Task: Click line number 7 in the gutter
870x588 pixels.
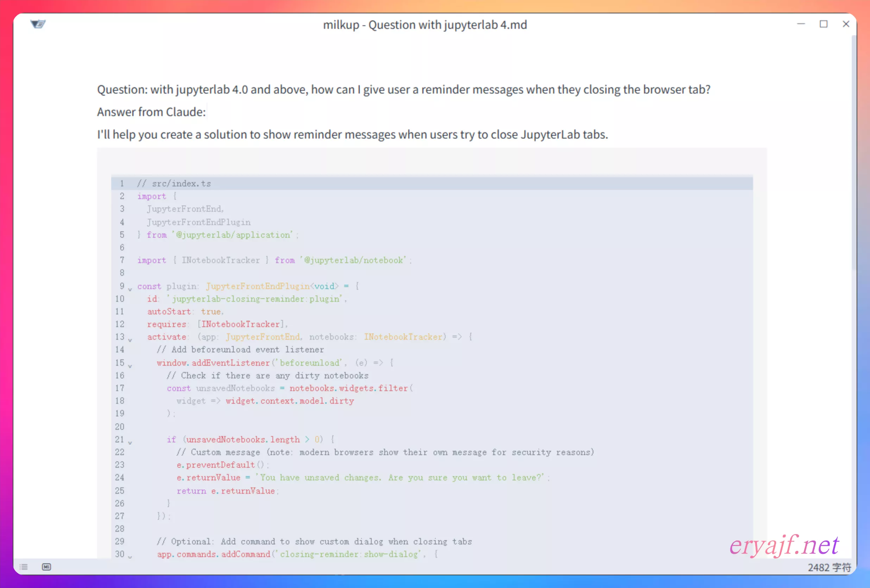Action: coord(122,260)
